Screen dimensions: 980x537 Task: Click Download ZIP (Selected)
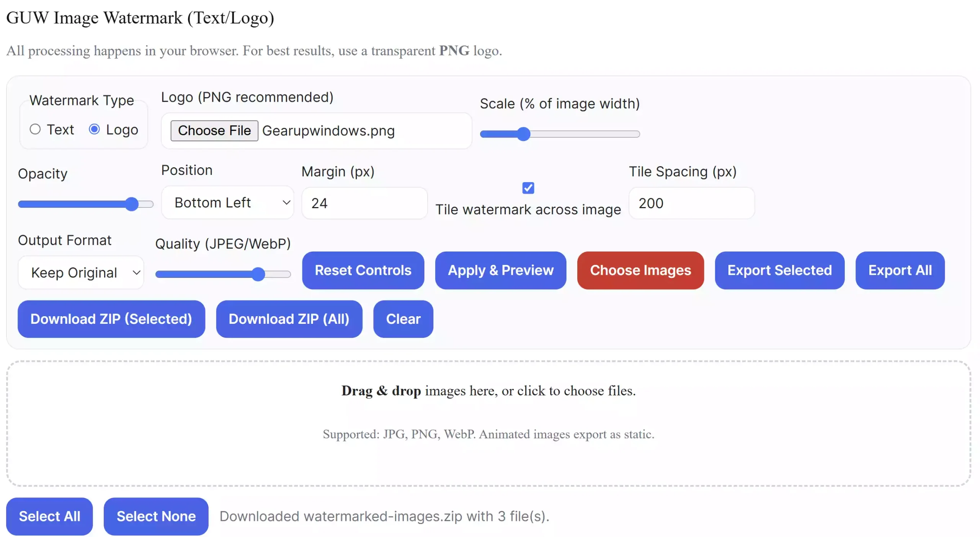pos(111,319)
